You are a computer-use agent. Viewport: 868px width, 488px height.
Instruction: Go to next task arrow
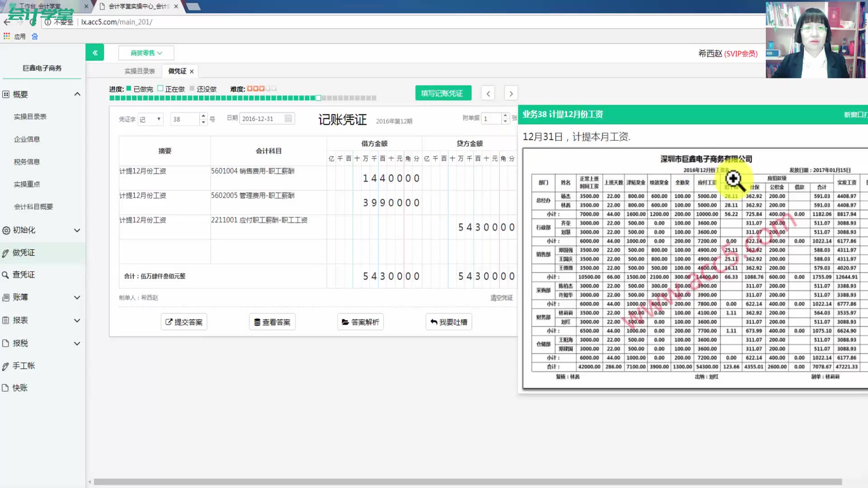[x=511, y=94]
